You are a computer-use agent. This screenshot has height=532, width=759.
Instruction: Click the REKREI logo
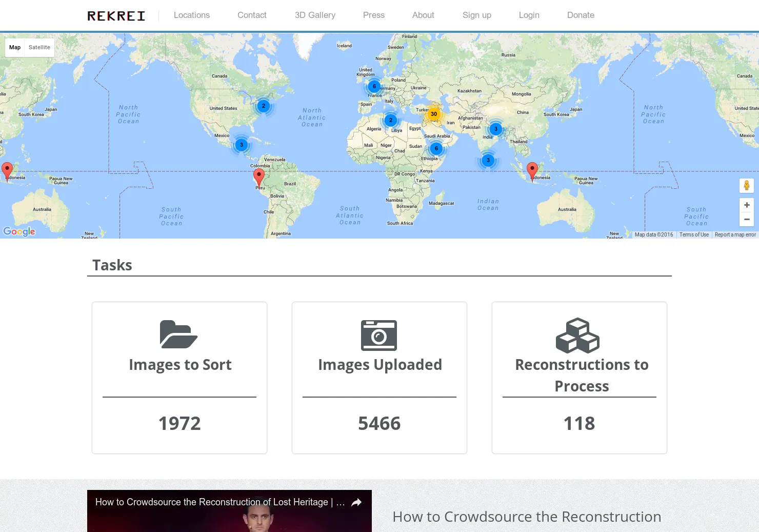click(x=116, y=16)
